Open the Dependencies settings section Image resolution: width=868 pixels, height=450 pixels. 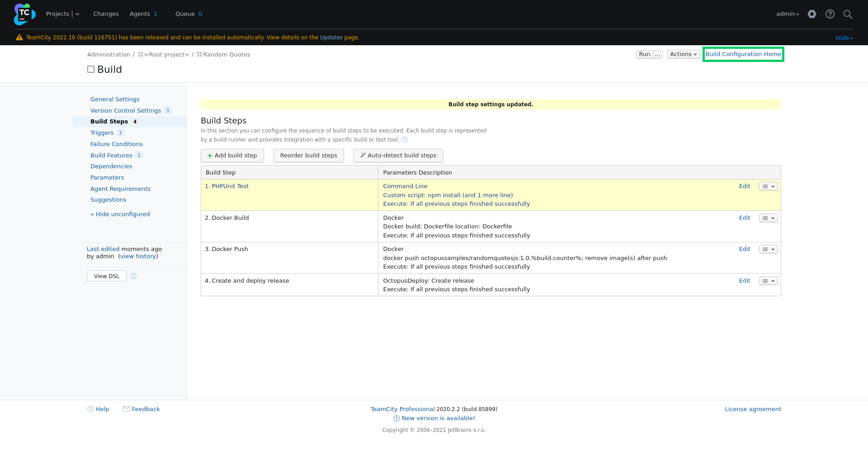[x=111, y=166]
